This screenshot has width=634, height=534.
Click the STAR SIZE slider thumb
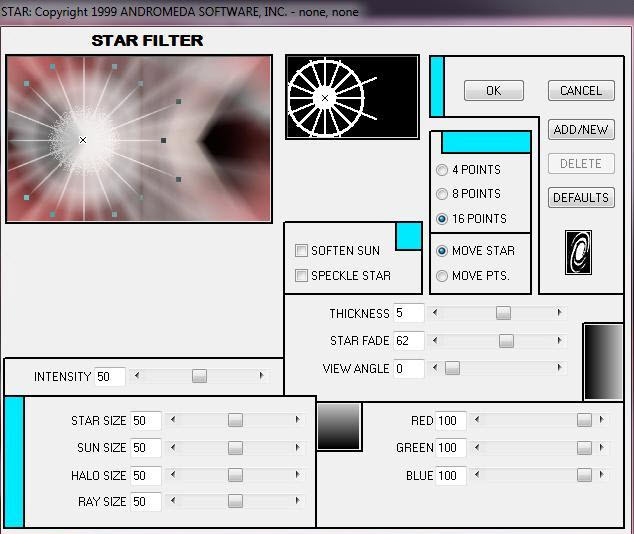pos(235,420)
